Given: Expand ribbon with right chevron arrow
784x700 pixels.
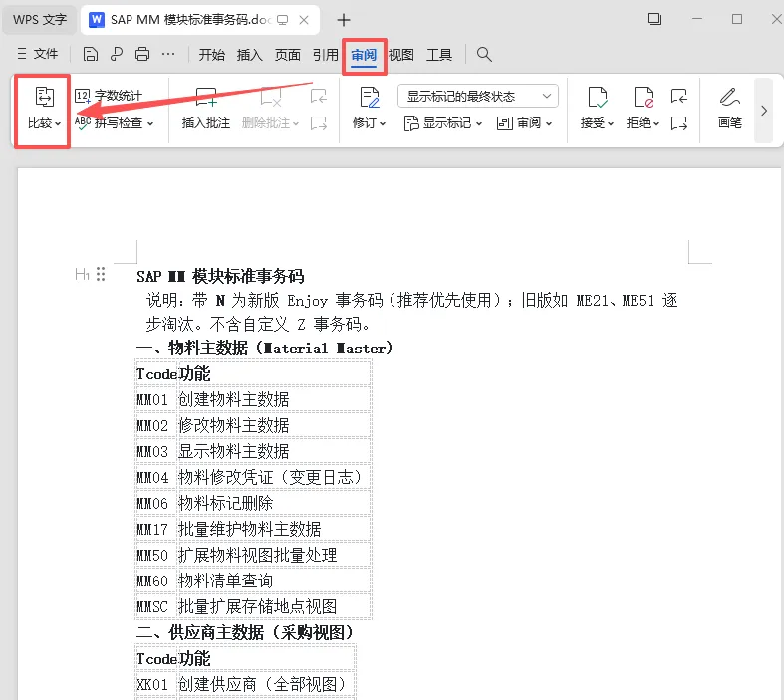Looking at the screenshot, I should (763, 111).
